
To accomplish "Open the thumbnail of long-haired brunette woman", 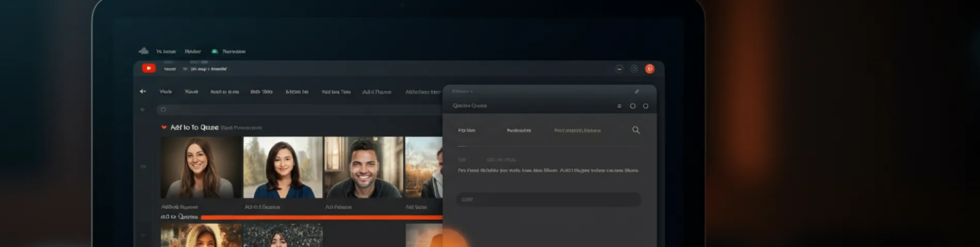I will pyautogui.click(x=201, y=167).
